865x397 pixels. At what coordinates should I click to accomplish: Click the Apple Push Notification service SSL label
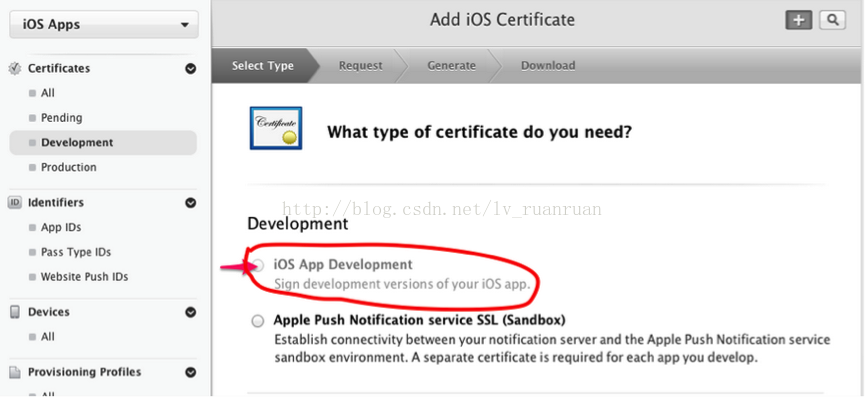[x=419, y=320]
